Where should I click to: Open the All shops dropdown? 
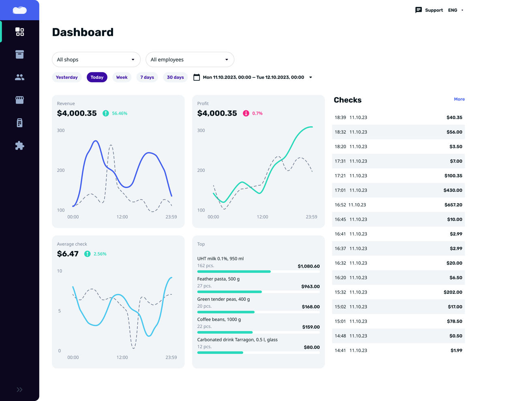click(x=96, y=60)
